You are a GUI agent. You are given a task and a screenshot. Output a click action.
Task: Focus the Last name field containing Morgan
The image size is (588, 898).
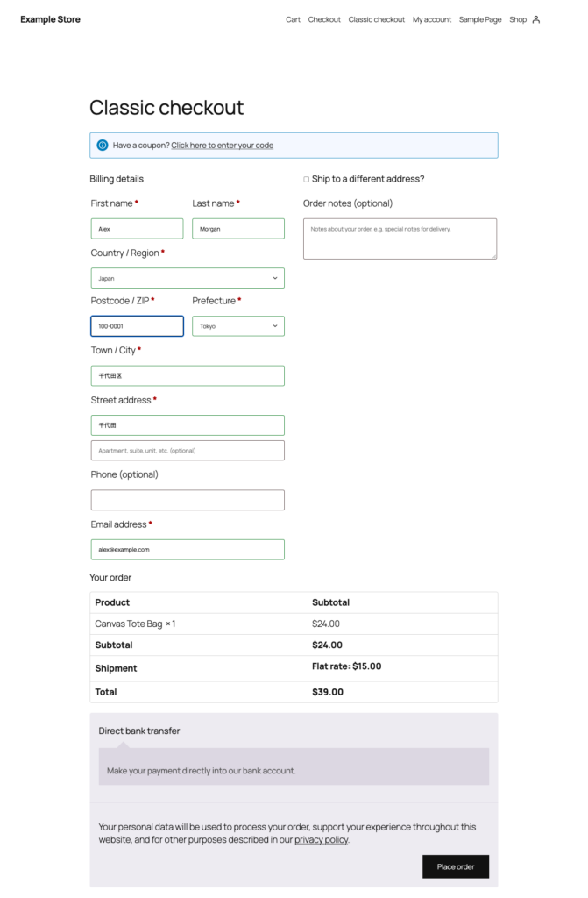tap(238, 229)
